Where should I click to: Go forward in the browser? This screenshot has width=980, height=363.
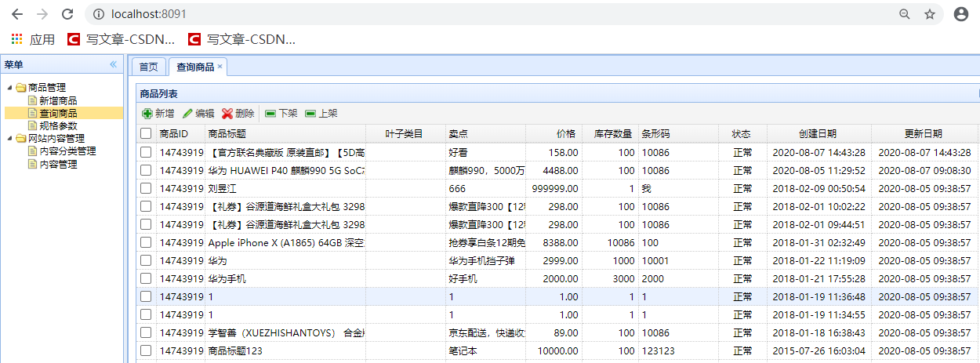click(42, 14)
